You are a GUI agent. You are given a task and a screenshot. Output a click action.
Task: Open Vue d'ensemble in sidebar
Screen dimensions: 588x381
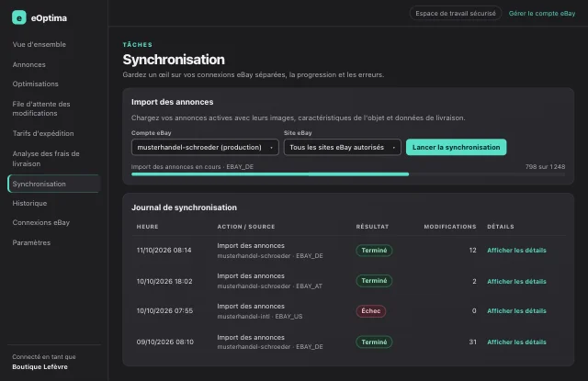point(39,44)
